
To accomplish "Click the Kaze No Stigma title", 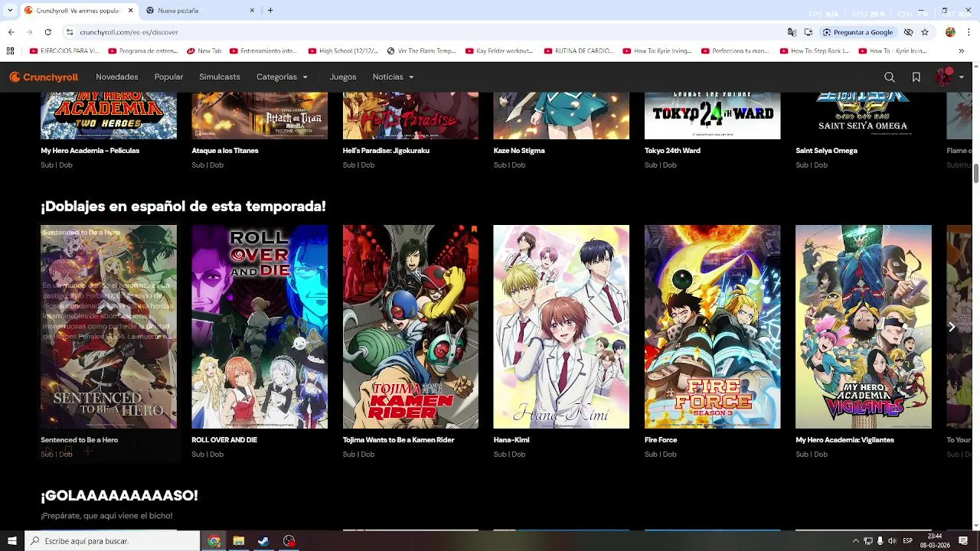I will coord(519,151).
